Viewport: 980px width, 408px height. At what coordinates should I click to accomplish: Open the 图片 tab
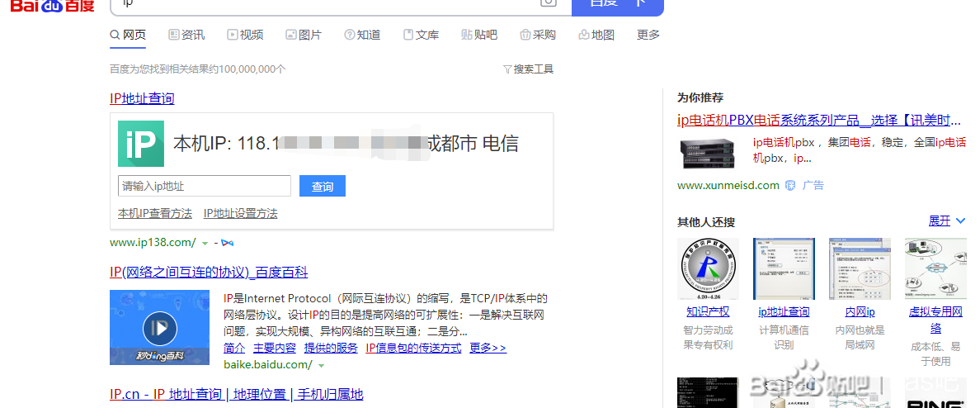click(x=303, y=35)
